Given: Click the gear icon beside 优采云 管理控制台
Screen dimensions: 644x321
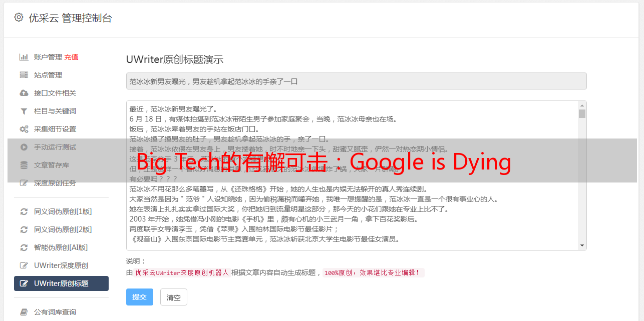Looking at the screenshot, I should pos(19,17).
